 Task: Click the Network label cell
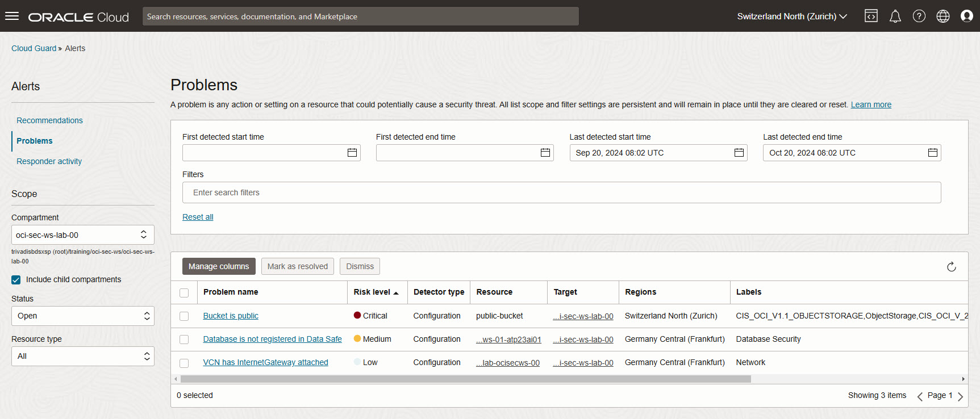pos(750,362)
